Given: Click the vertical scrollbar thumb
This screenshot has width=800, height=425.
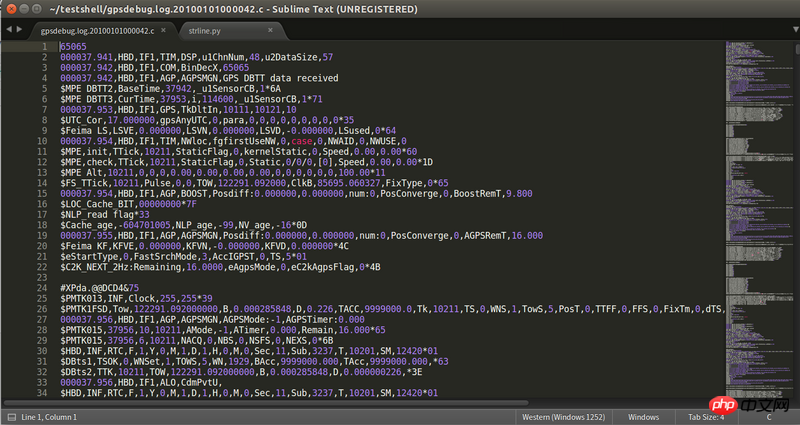Looking at the screenshot, I should click(x=796, y=49).
